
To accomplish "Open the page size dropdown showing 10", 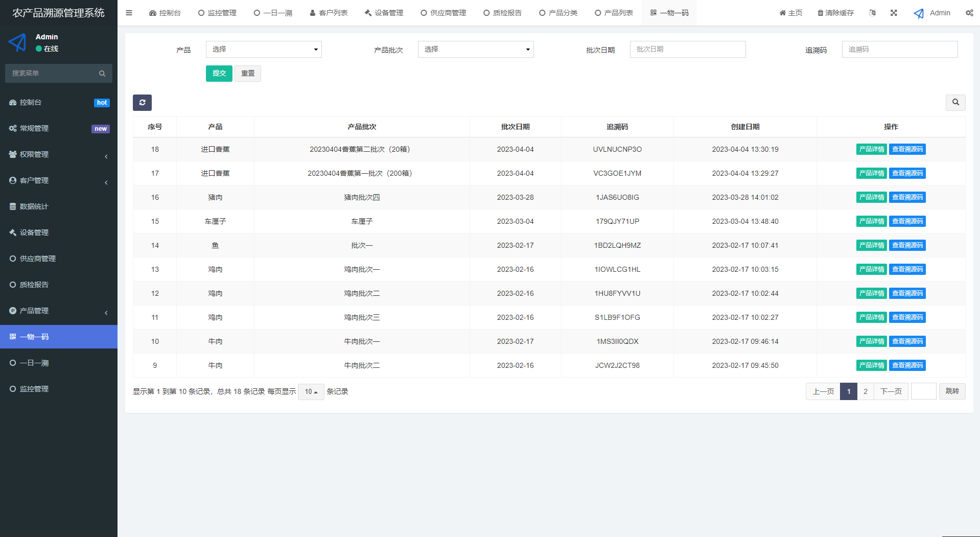I will point(311,392).
